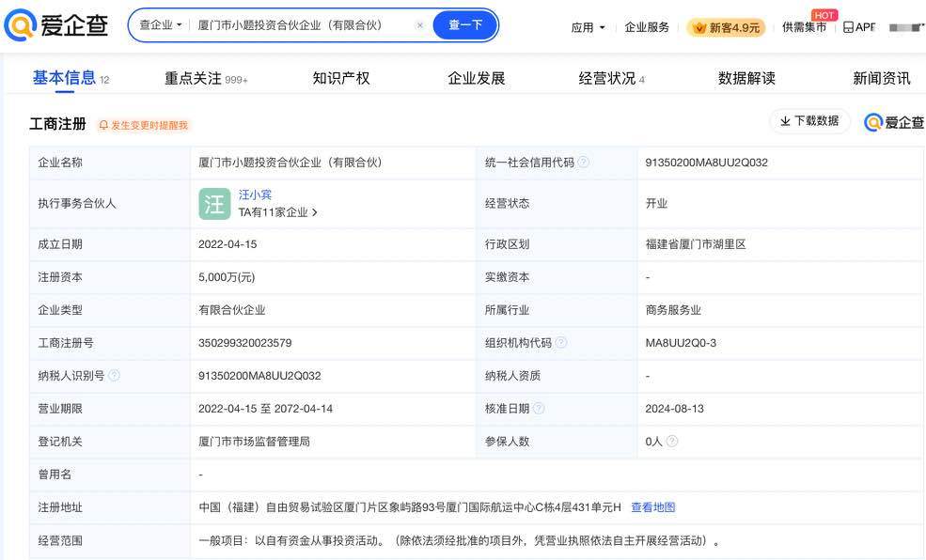Select the registration number 350299320023579
The image size is (926, 560).
tap(245, 343)
